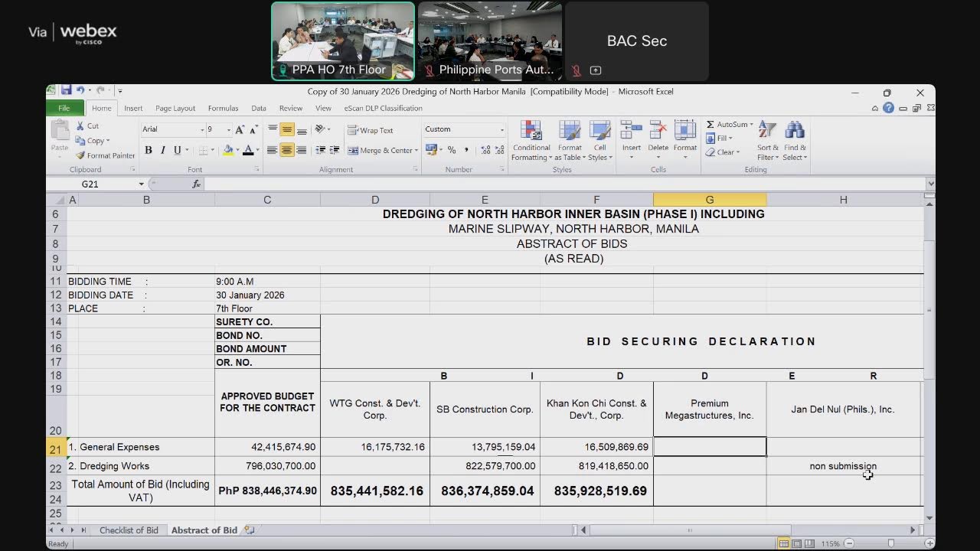This screenshot has width=980, height=551.
Task: Apply percent style to the cell
Action: click(452, 150)
